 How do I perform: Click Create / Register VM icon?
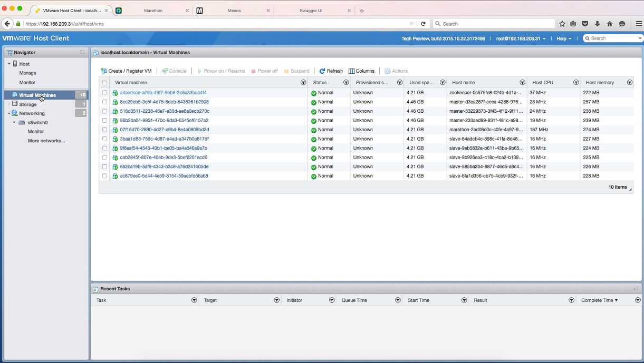coord(104,71)
